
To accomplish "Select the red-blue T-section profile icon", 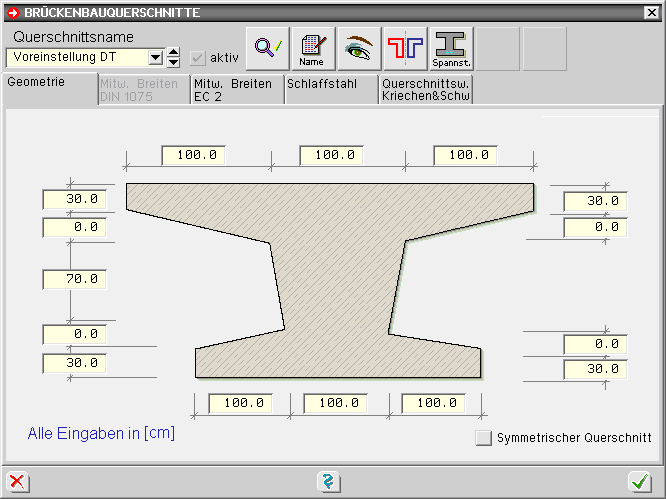I will point(406,49).
